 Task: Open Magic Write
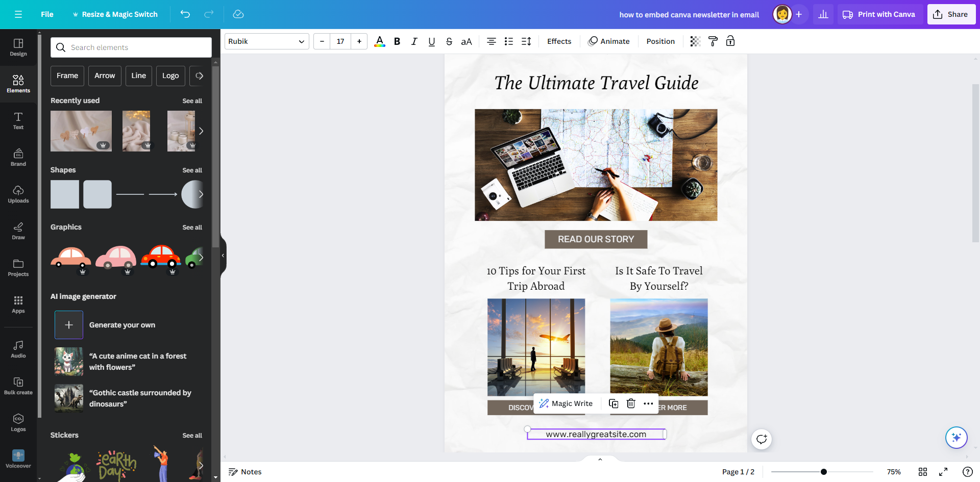[566, 403]
